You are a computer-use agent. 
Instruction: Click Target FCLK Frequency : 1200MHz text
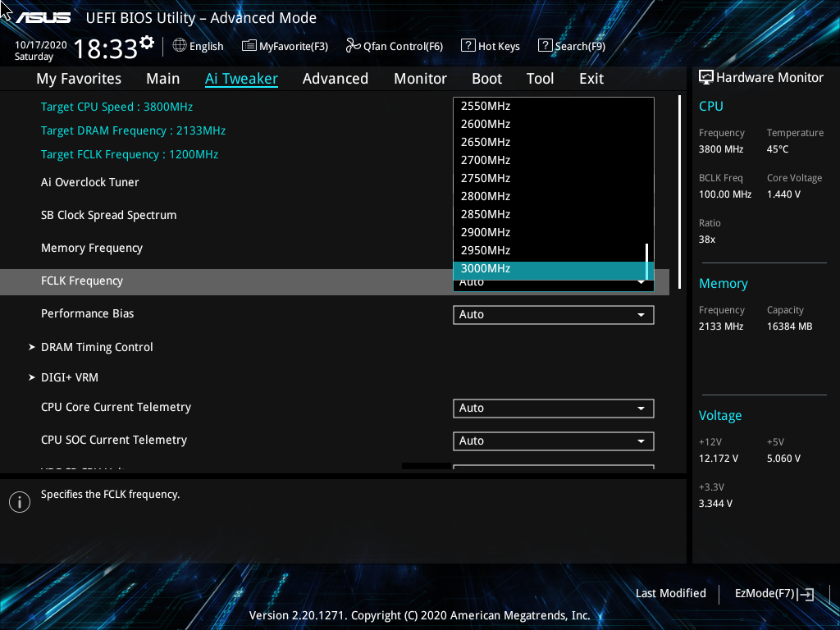pyautogui.click(x=130, y=154)
